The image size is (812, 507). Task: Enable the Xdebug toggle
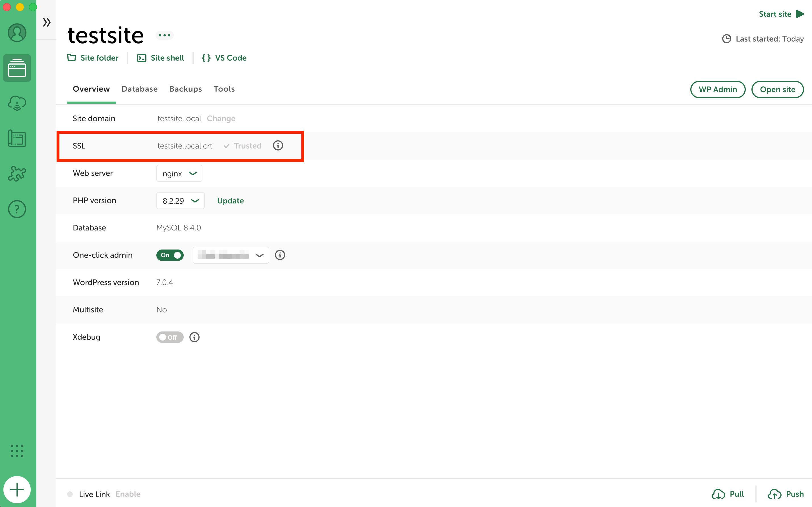pyautogui.click(x=170, y=337)
